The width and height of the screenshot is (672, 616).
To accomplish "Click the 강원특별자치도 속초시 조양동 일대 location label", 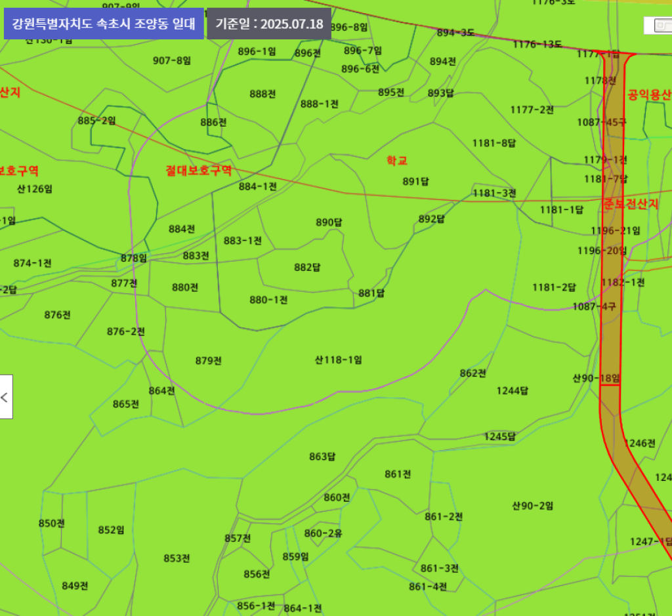I will [104, 24].
